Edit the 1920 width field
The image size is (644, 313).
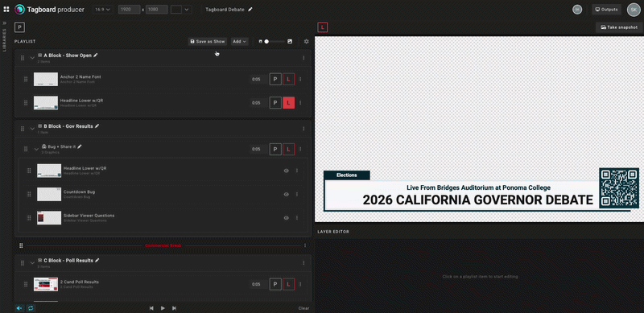tap(129, 9)
